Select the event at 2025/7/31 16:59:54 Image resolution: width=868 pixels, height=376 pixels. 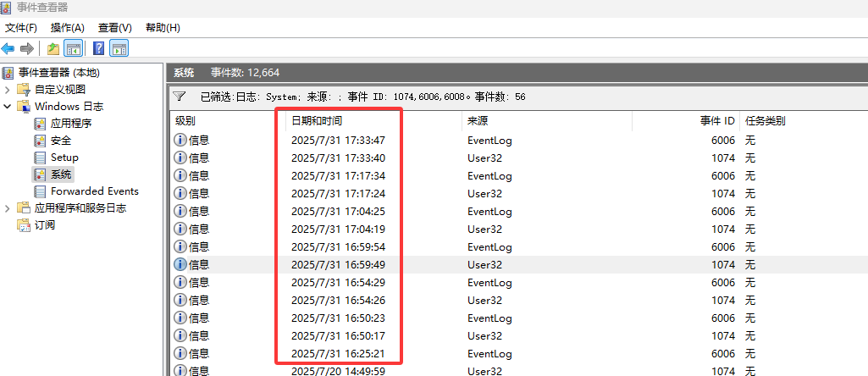519,247
